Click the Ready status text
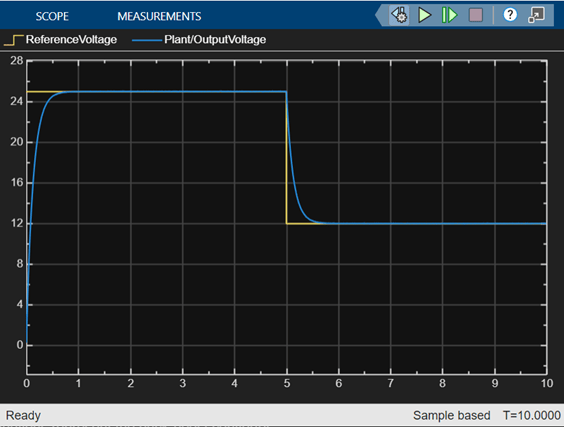The image size is (564, 427). pos(23,415)
